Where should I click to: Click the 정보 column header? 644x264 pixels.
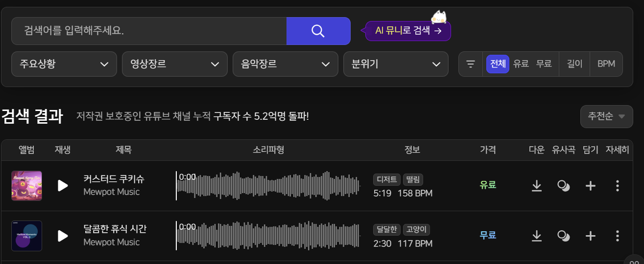[x=412, y=150]
